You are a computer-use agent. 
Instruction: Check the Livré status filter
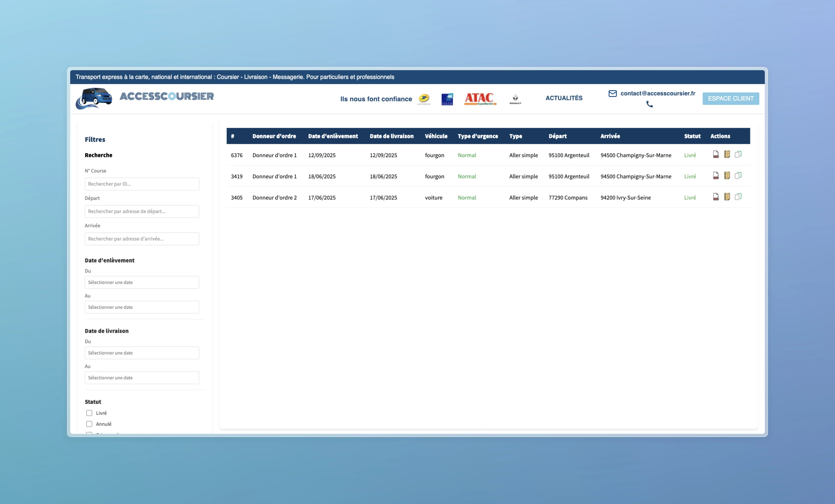point(89,413)
